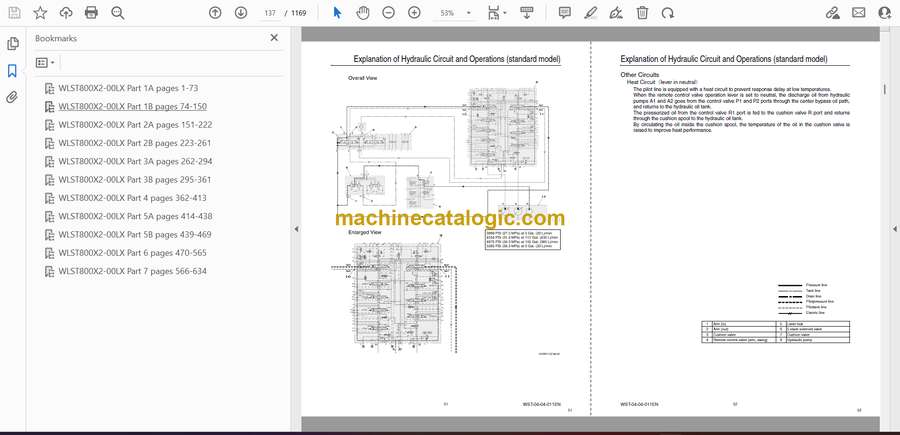Open the sign document tool

pos(616,13)
